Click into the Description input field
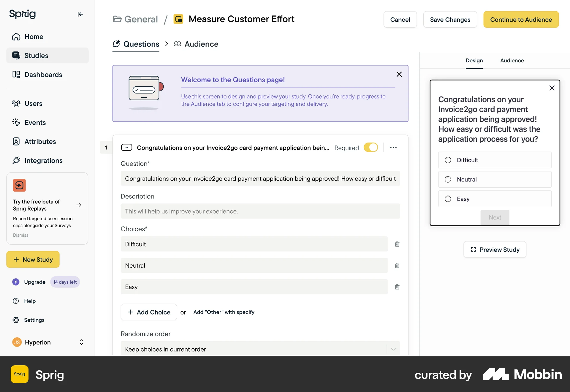This screenshot has width=570, height=392. (260, 211)
